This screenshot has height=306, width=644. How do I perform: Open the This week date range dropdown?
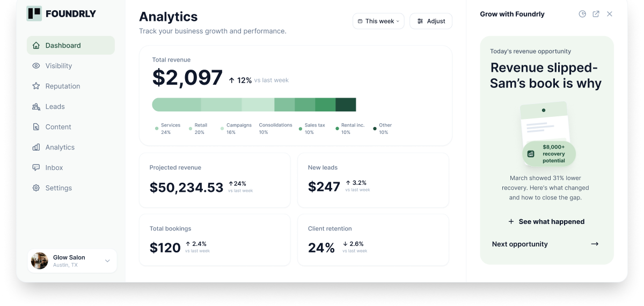[x=378, y=21]
